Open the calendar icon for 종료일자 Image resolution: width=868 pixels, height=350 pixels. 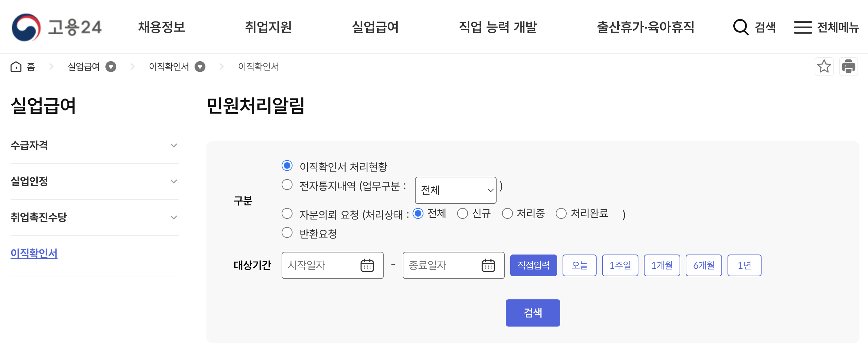pos(489,265)
